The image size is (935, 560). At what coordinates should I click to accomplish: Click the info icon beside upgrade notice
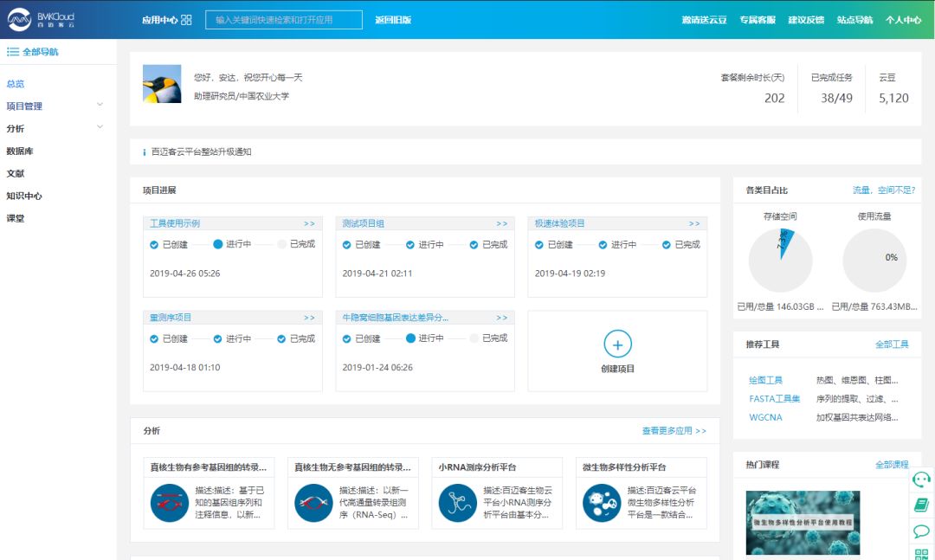point(144,152)
